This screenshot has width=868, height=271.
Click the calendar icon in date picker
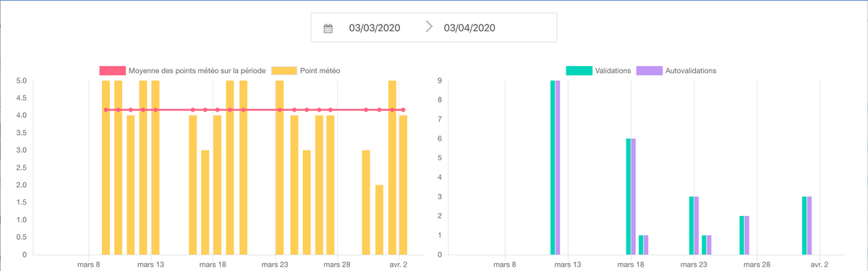[328, 28]
